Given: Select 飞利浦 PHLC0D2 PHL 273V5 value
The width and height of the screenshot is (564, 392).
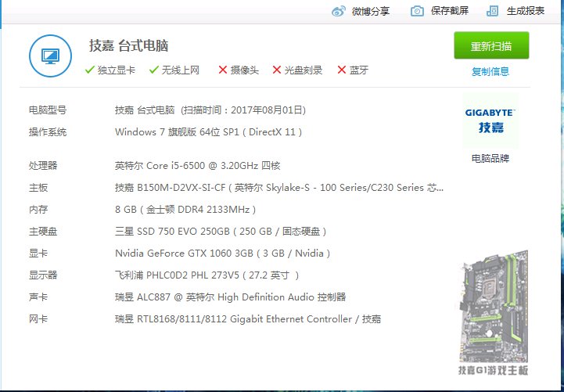Looking at the screenshot, I should [207, 275].
